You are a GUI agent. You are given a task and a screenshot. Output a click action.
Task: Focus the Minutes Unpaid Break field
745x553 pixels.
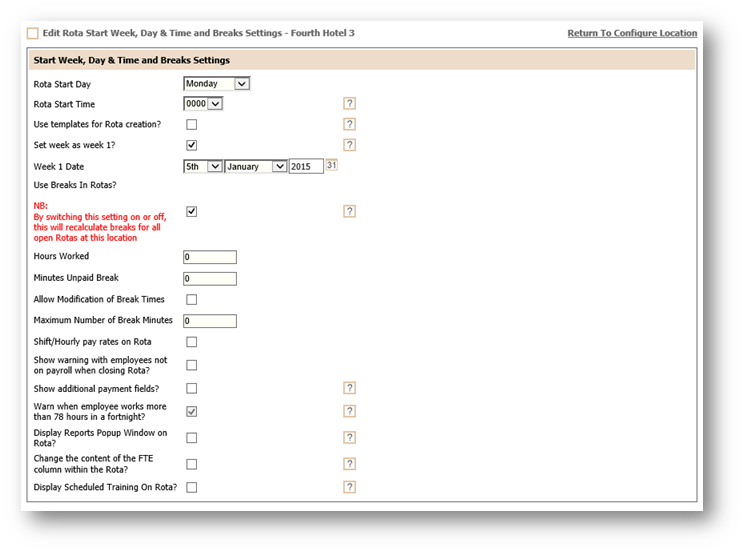pos(210,279)
